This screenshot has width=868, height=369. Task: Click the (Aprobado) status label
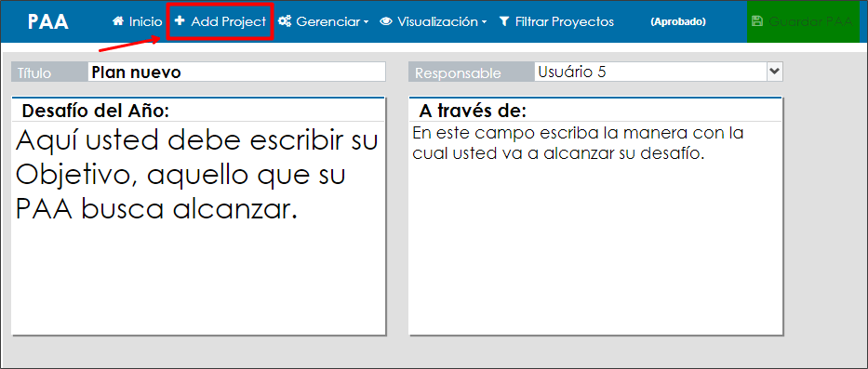coord(678,22)
